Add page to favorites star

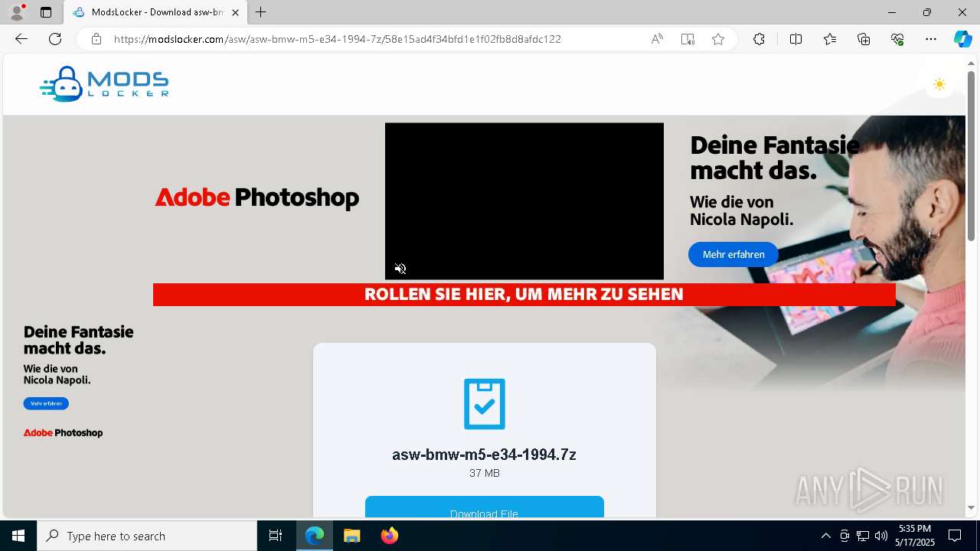click(x=718, y=39)
